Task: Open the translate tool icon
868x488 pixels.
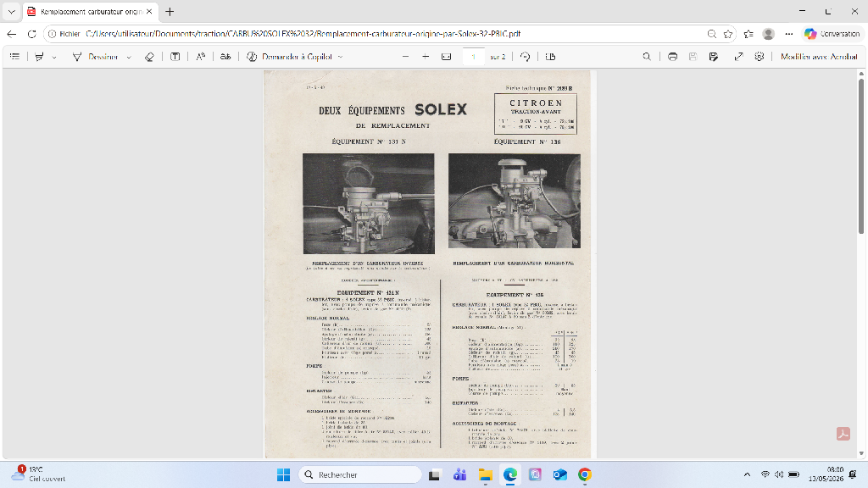Action: click(225, 57)
